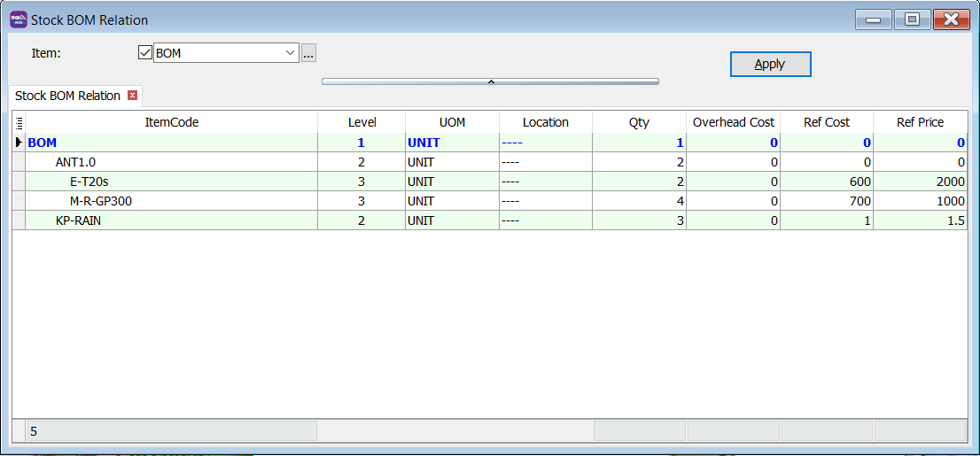
Task: Maximize the Stock BOM Relation window
Action: click(912, 19)
